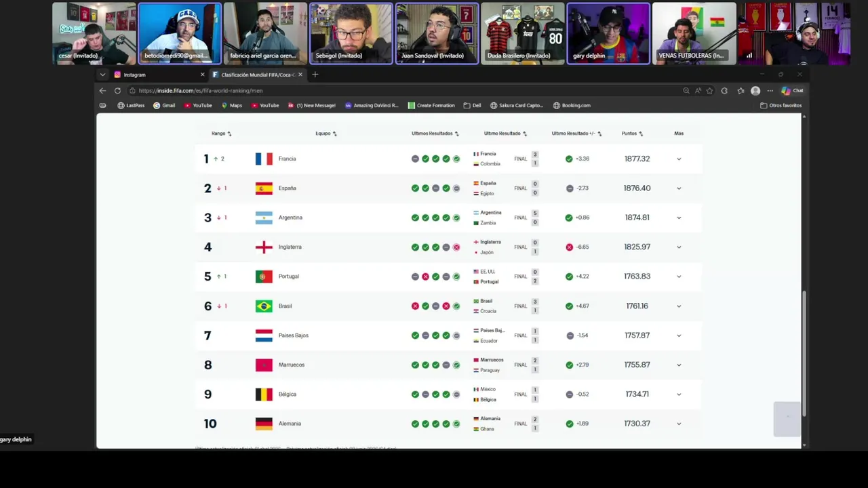
Task: Click the Alemania flag icon
Action: click(x=264, y=424)
